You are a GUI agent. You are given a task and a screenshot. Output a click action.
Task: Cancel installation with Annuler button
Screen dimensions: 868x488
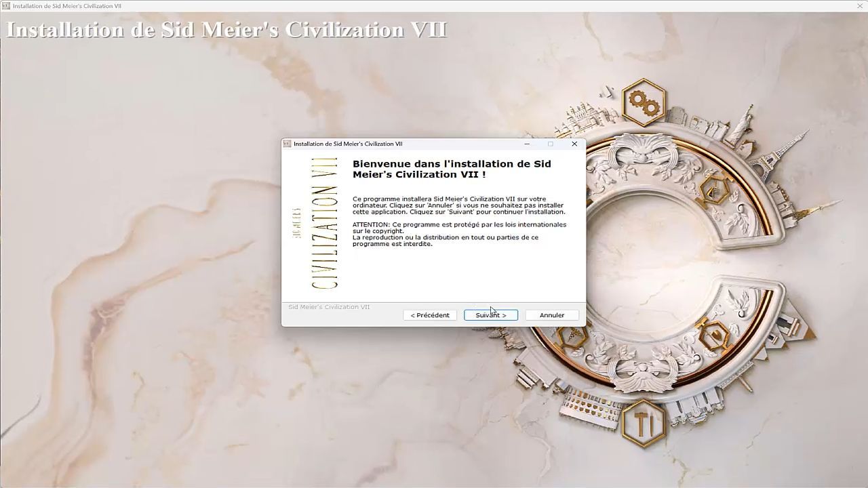click(x=551, y=315)
